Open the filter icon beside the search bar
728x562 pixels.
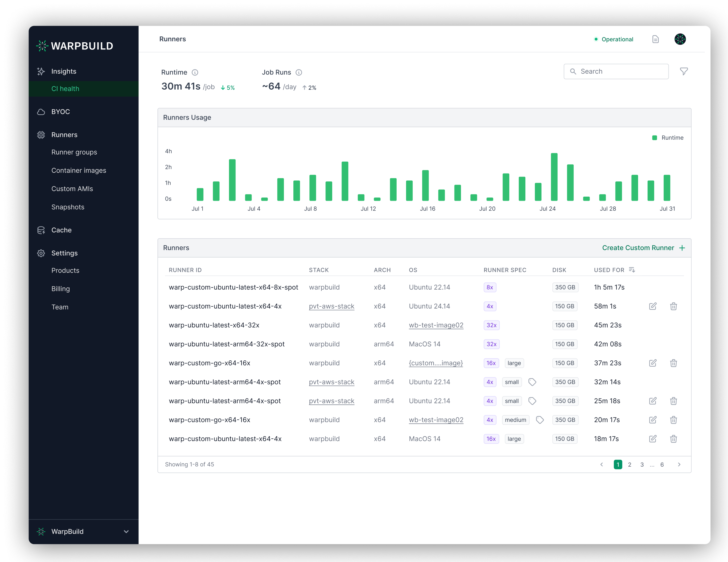(684, 71)
